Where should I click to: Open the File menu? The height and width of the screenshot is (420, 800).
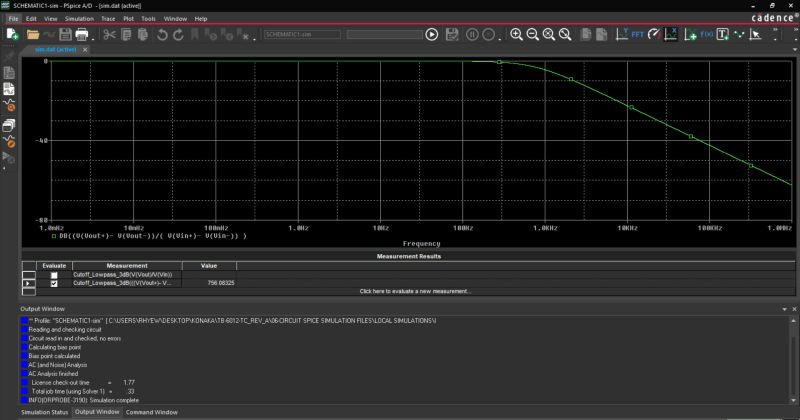pos(13,19)
